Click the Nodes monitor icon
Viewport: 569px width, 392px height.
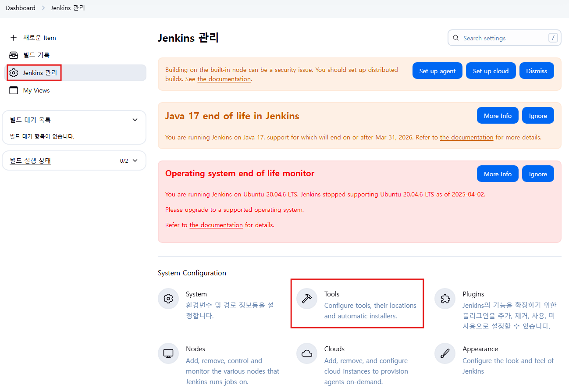point(168,353)
